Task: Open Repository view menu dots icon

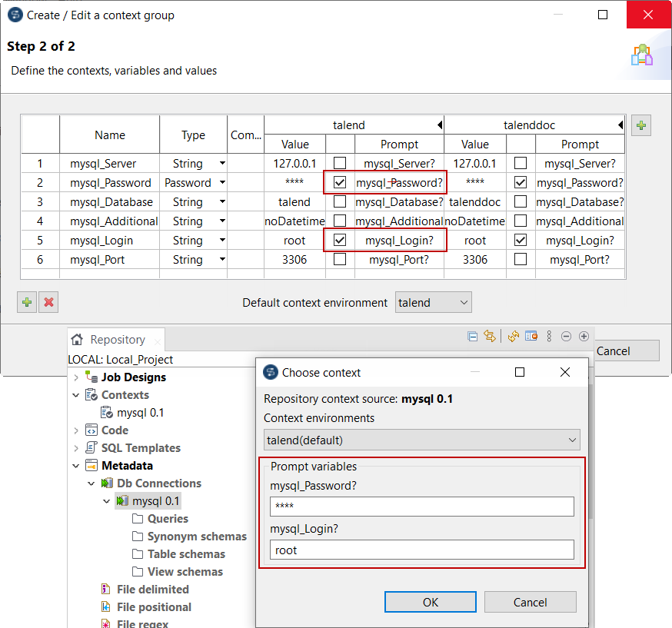Action: [549, 337]
